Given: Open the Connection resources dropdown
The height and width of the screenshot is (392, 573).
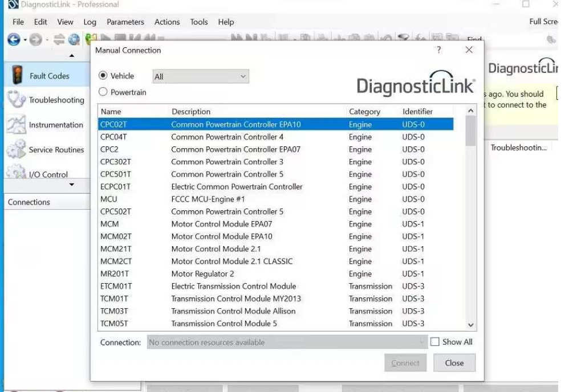Looking at the screenshot, I should coord(287,342).
